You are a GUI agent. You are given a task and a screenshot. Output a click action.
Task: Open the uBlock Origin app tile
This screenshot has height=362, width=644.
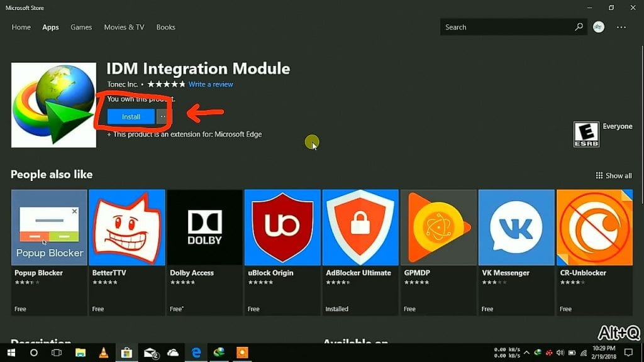pos(282,228)
